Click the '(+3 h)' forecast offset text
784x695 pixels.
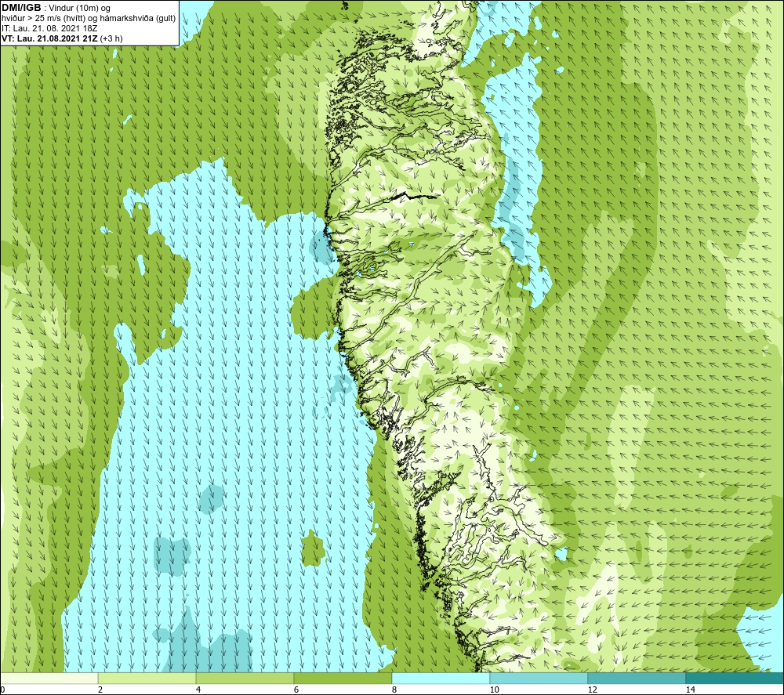pyautogui.click(x=111, y=38)
